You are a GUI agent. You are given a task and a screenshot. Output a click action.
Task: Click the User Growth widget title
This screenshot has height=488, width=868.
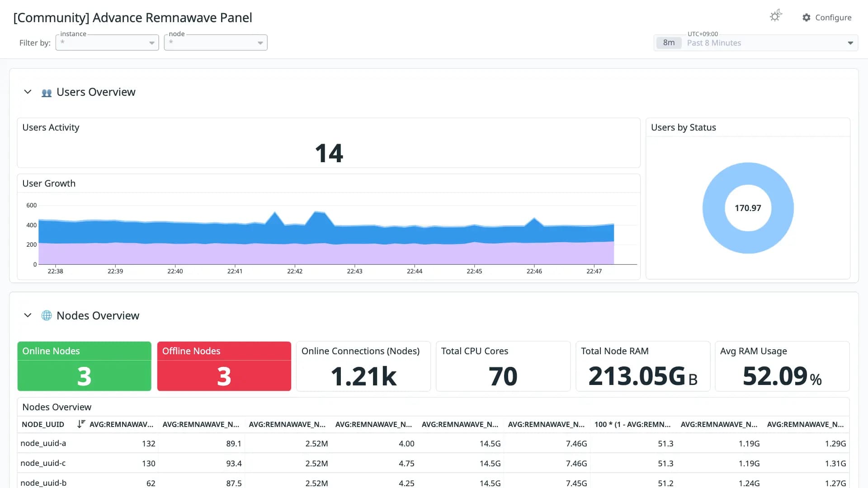coord(49,183)
